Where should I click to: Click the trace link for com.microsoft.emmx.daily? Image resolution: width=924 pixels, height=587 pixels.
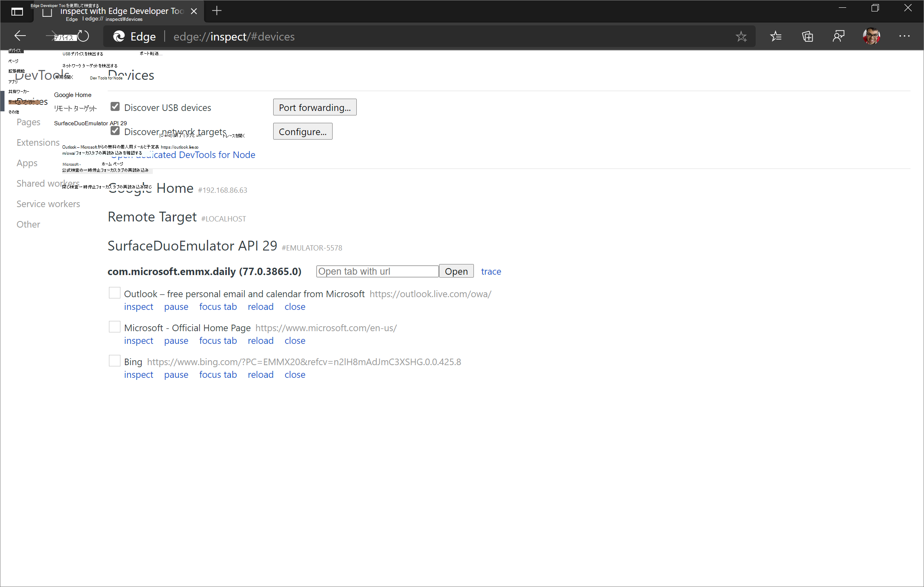(491, 271)
